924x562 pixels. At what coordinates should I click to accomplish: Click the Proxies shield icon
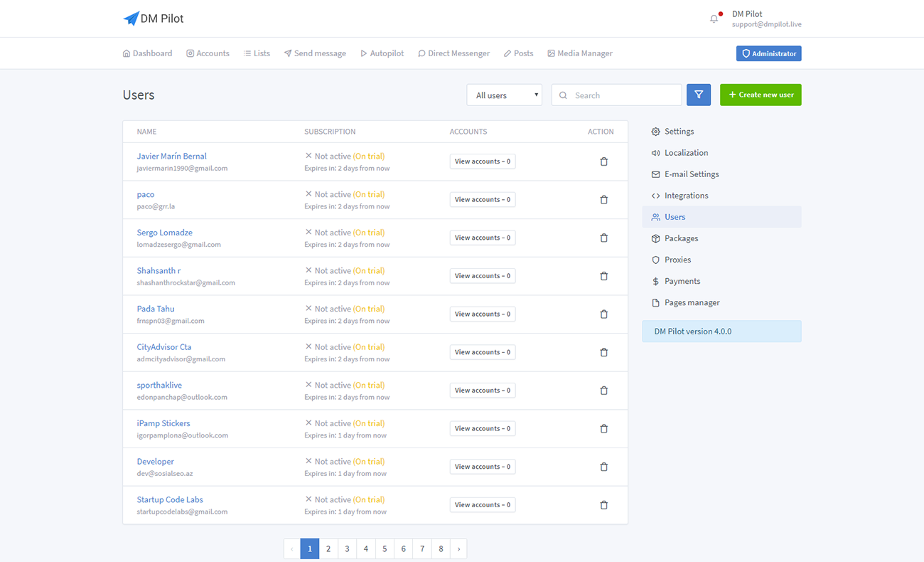click(x=655, y=260)
